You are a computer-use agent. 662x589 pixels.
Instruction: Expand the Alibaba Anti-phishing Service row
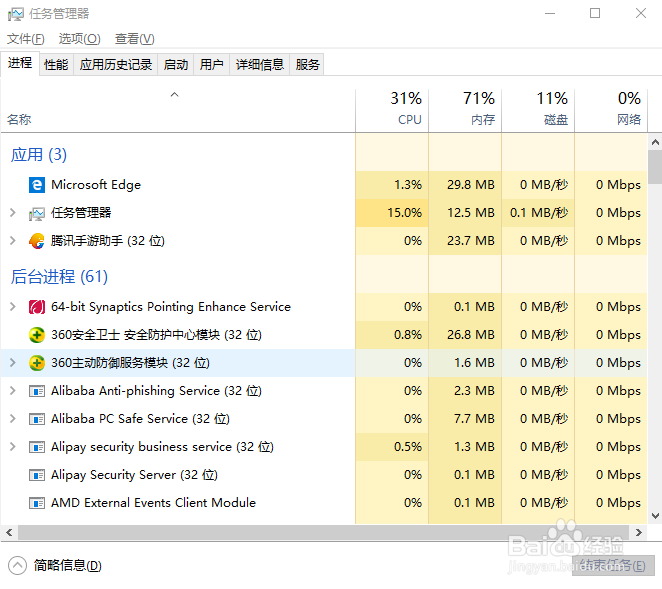[13, 391]
